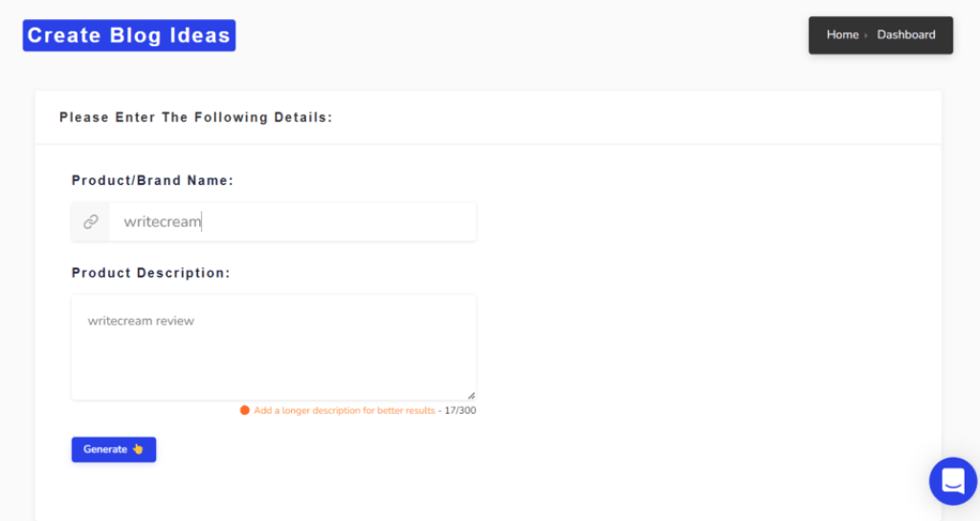Click the description box resize grip corner
The image size is (980, 521).
pos(471,395)
